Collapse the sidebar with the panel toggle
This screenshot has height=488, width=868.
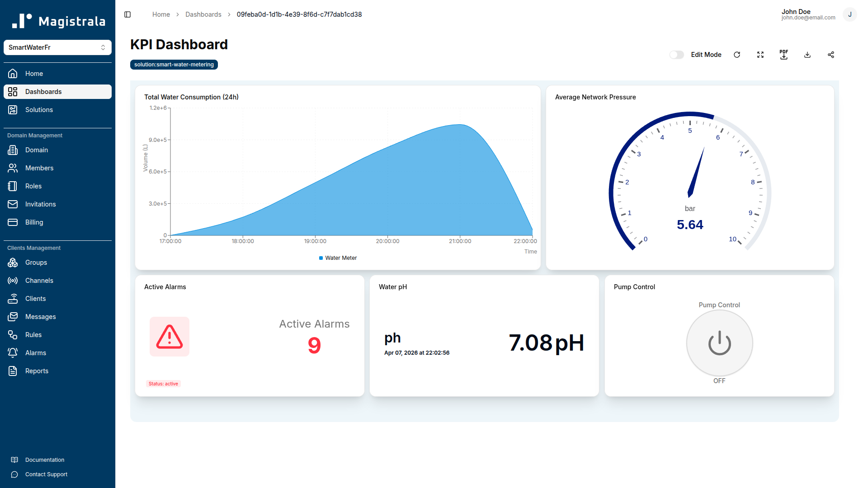pos(127,14)
